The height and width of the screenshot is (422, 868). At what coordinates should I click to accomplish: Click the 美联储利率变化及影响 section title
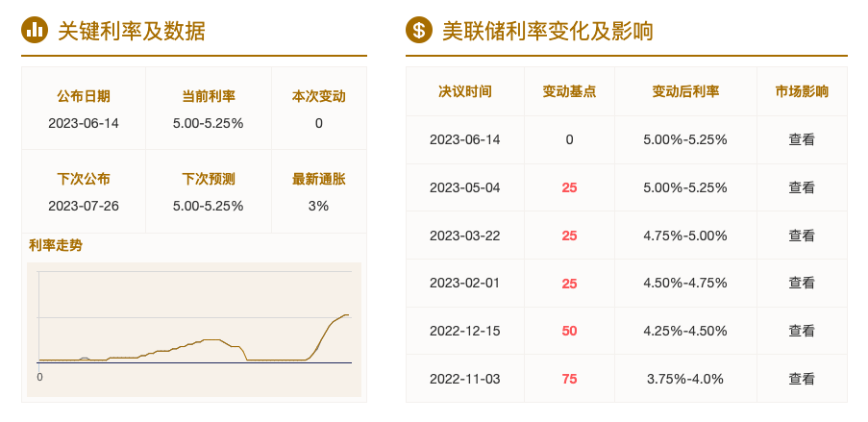pos(548,31)
